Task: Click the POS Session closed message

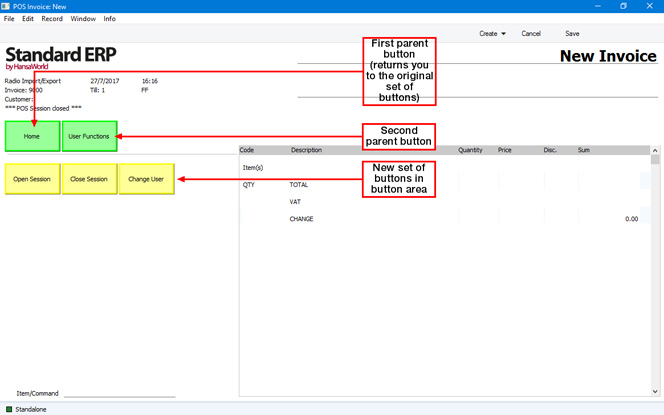Action: pyautogui.click(x=43, y=108)
